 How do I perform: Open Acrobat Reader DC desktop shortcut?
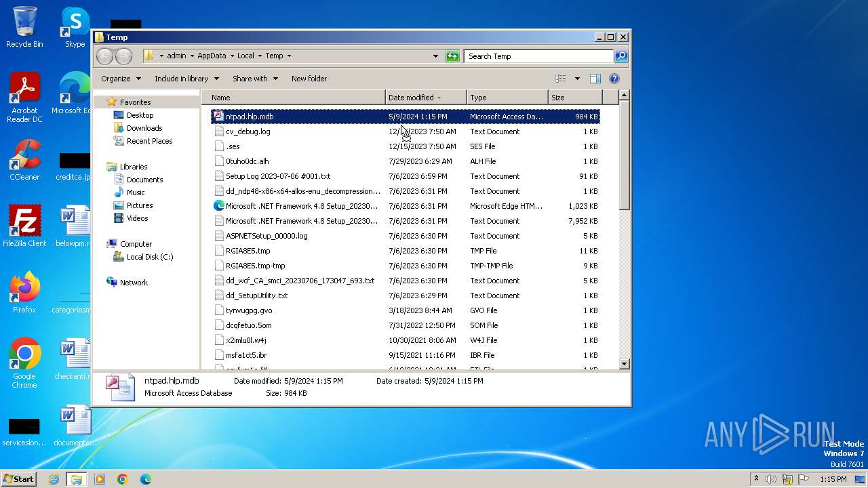24,98
